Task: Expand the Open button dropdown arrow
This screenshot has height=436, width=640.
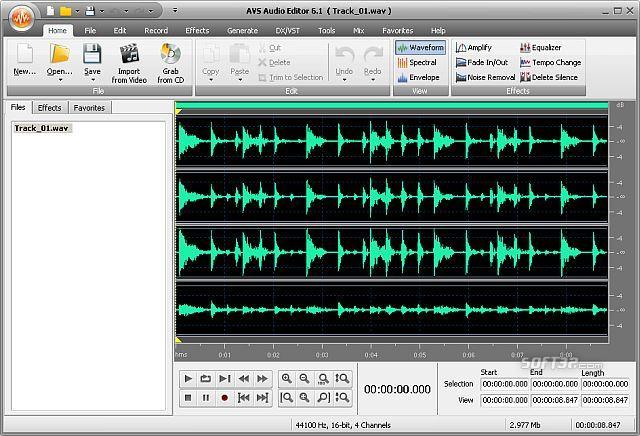Action: 59,80
